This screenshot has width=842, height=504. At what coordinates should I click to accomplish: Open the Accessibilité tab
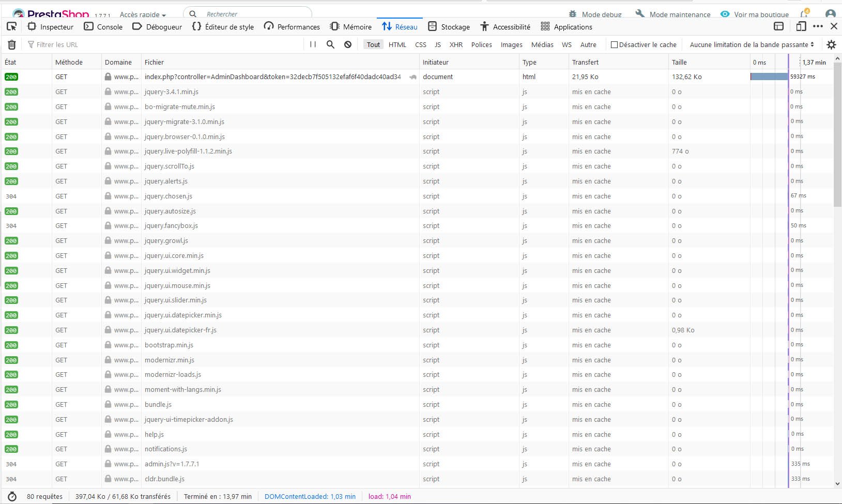click(505, 27)
